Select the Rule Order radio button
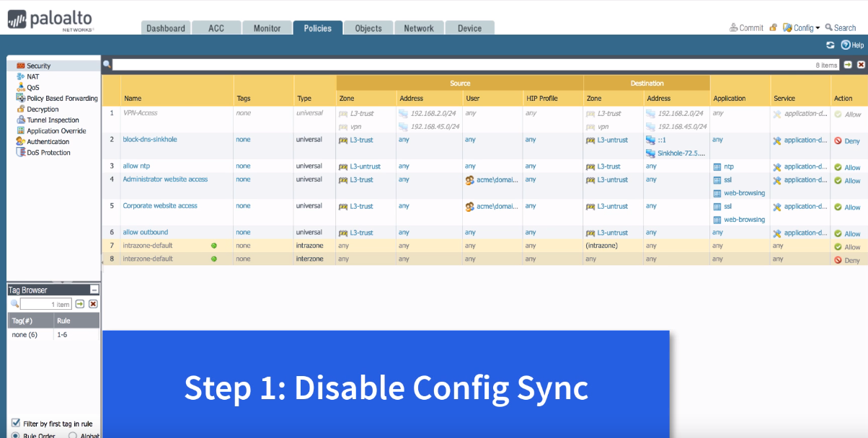The width and height of the screenshot is (868, 438). tap(15, 435)
